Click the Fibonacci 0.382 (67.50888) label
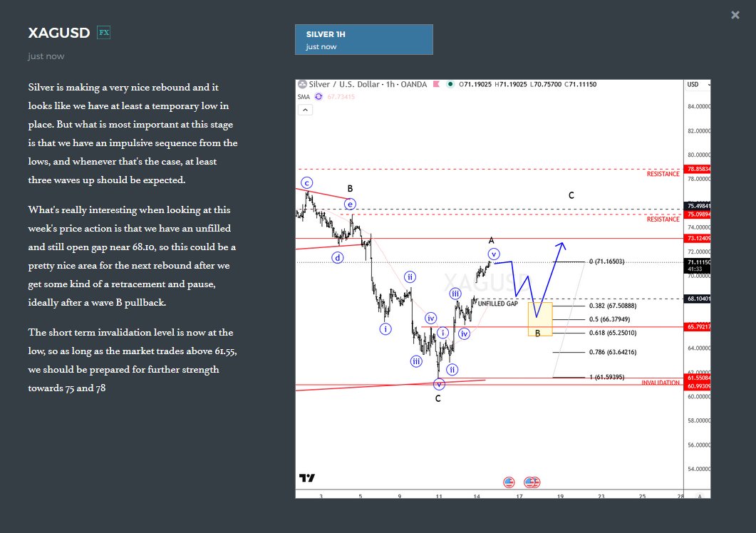This screenshot has width=756, height=533. point(613,306)
